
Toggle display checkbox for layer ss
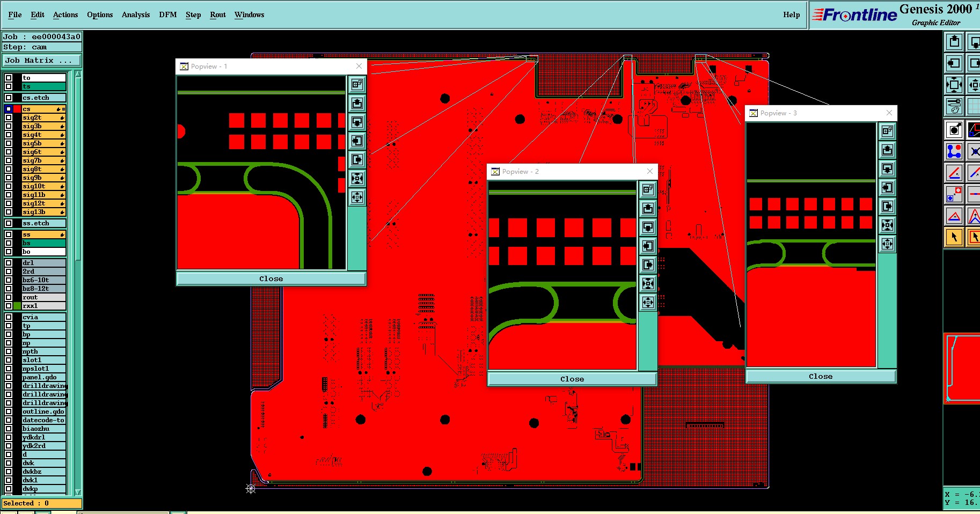(x=9, y=234)
